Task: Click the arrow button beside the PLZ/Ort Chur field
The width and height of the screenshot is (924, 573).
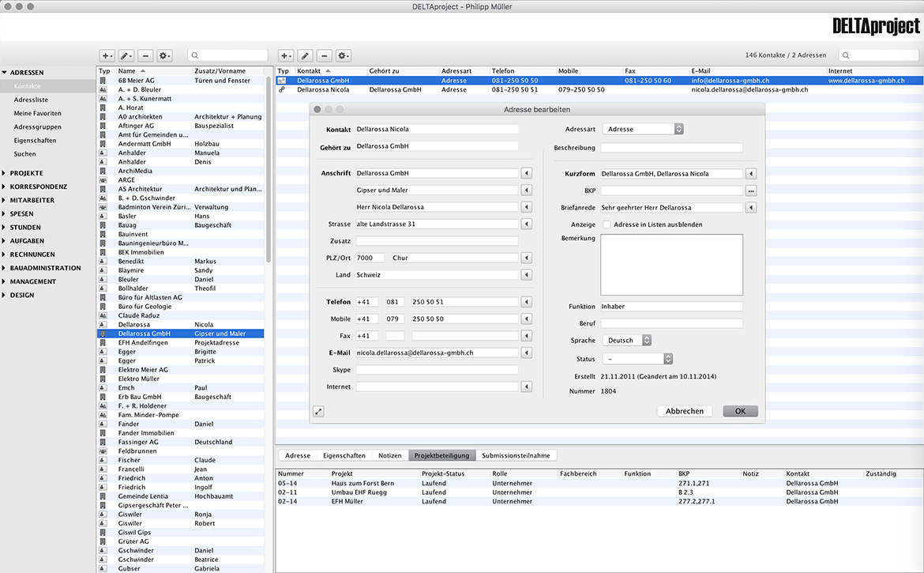Action: [x=527, y=258]
